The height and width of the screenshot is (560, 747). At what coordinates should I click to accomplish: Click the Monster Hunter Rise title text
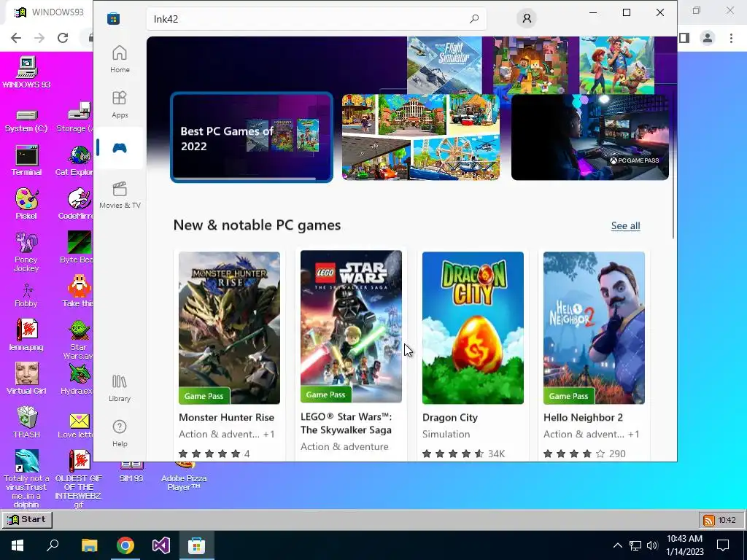click(x=226, y=417)
